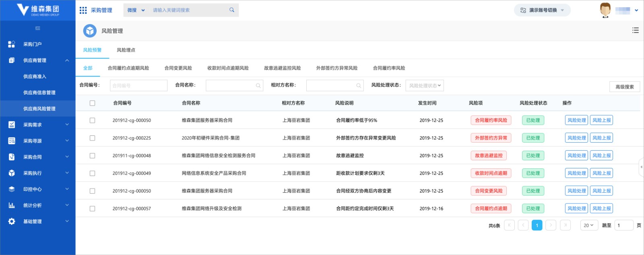Click 风险上报 for row 201912-cg-000049

[602, 173]
